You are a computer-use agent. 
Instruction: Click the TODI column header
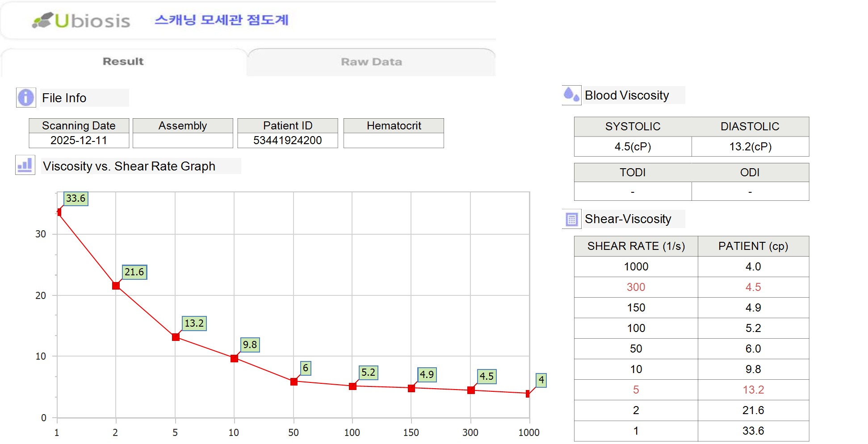tap(633, 173)
